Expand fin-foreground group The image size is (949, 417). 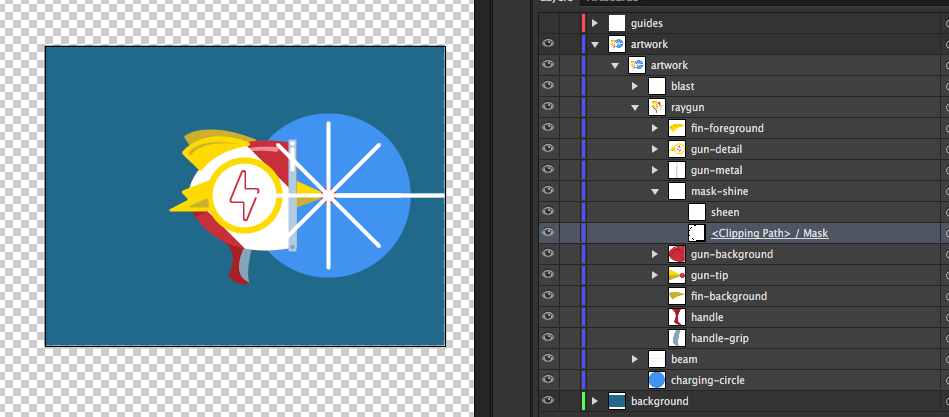pyautogui.click(x=655, y=128)
